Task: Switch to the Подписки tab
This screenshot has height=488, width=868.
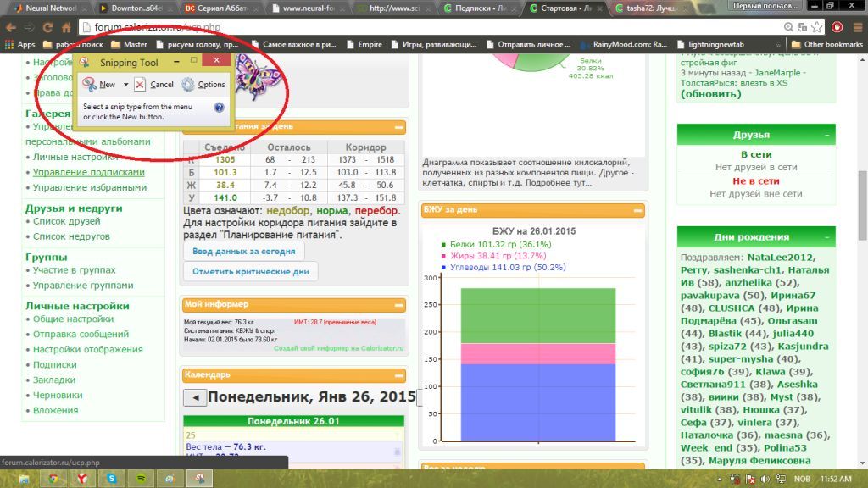Action: (480, 8)
